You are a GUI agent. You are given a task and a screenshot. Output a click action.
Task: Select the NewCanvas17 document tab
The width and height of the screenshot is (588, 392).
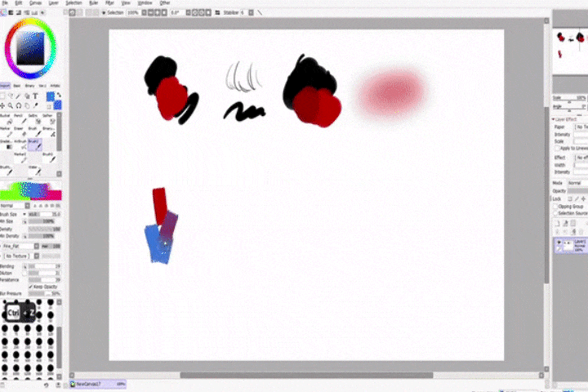(98, 384)
